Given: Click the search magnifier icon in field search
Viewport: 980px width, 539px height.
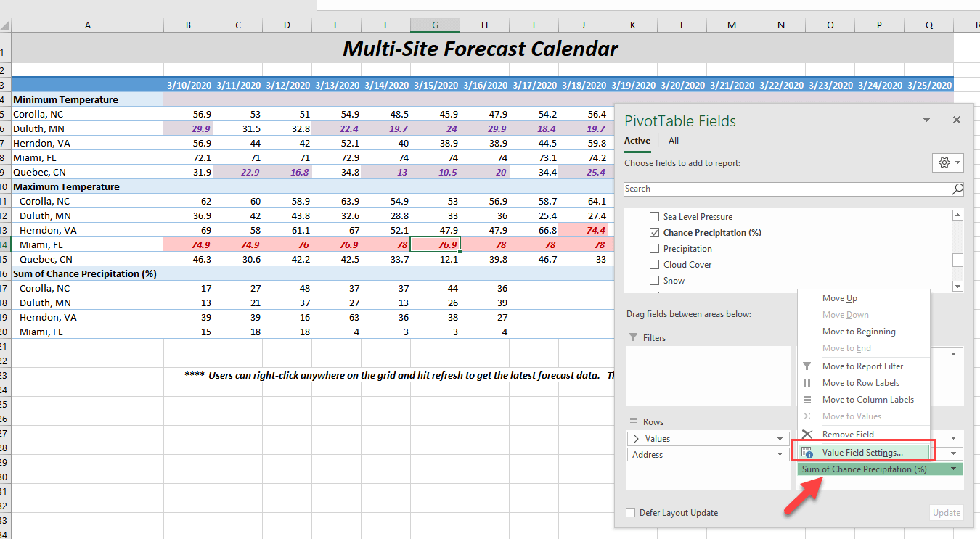Looking at the screenshot, I should point(957,189).
